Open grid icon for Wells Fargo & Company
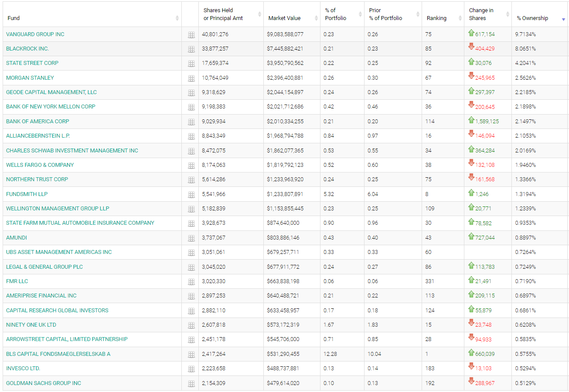This screenshot has width=569, height=392. [x=191, y=166]
